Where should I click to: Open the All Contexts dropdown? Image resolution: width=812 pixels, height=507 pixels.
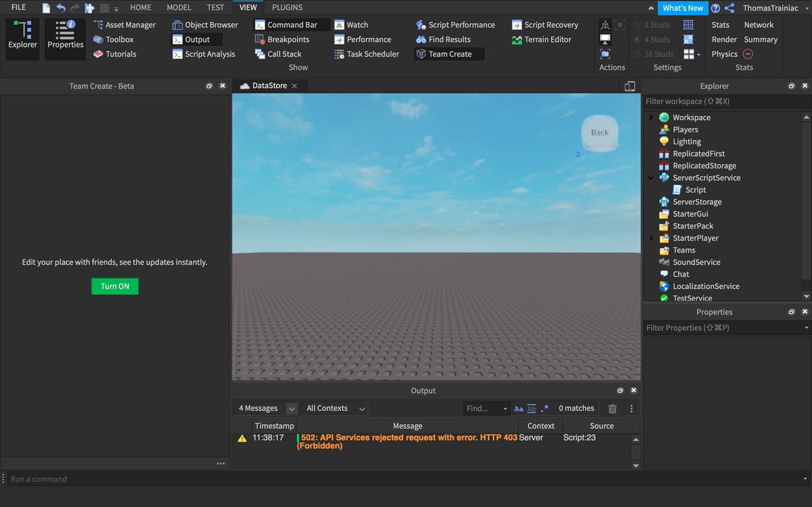[334, 408]
